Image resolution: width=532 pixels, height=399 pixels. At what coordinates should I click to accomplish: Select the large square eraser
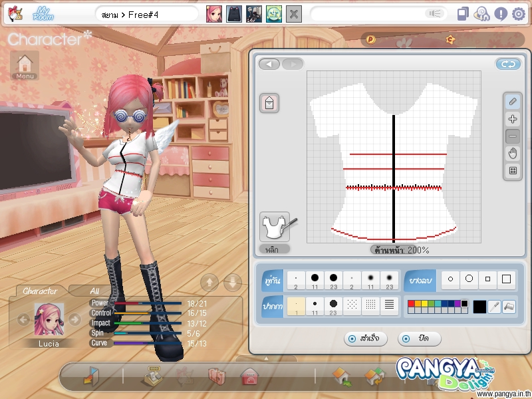tap(506, 279)
